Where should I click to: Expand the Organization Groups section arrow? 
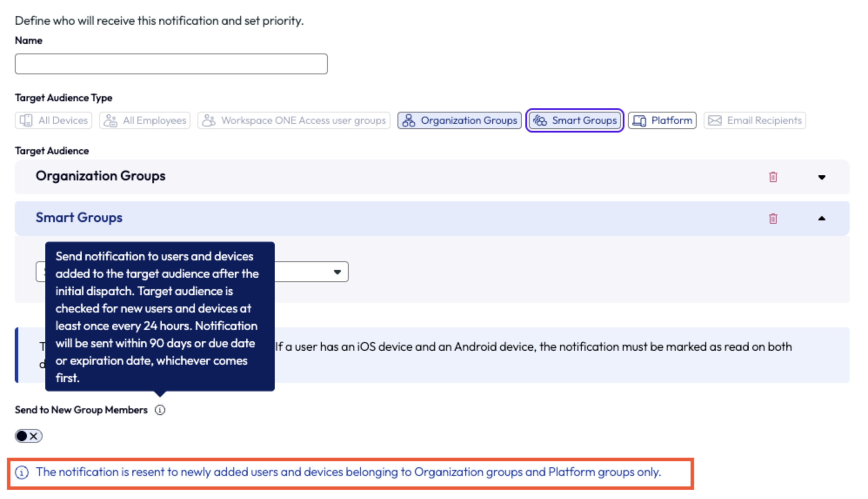(821, 177)
